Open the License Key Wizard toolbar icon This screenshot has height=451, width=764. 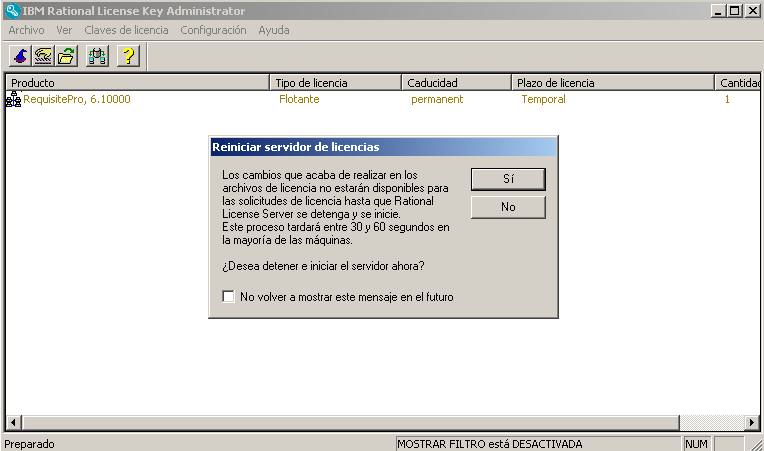[20, 56]
